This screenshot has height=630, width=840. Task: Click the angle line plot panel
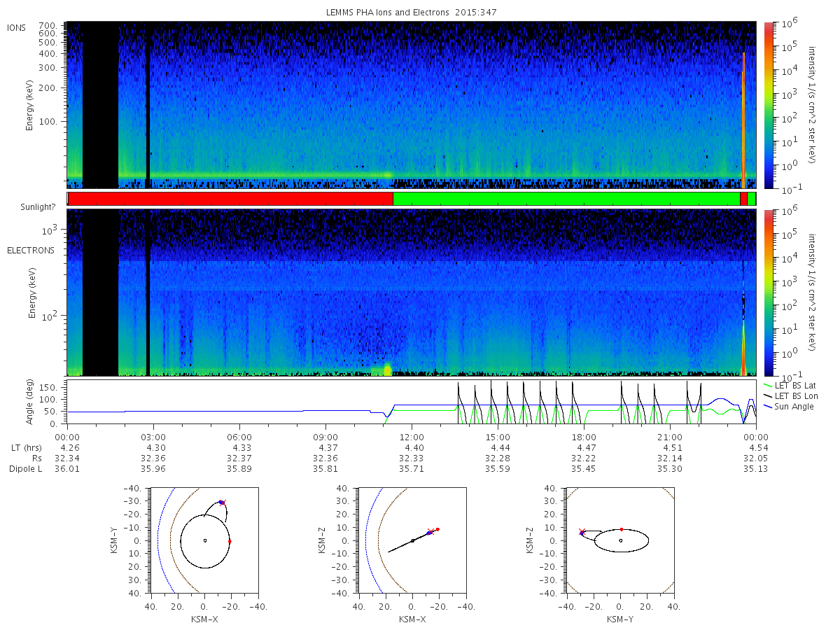click(412, 402)
